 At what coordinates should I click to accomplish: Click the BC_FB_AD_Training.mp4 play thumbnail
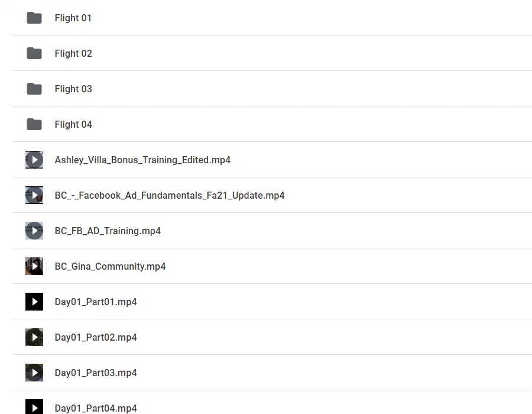pos(34,231)
